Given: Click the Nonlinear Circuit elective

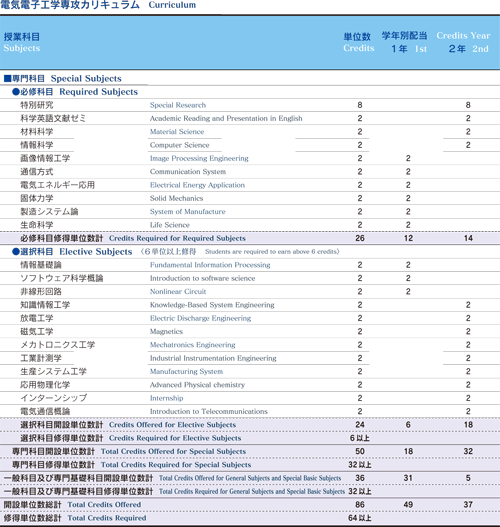Looking at the screenshot, I should tap(178, 291).
